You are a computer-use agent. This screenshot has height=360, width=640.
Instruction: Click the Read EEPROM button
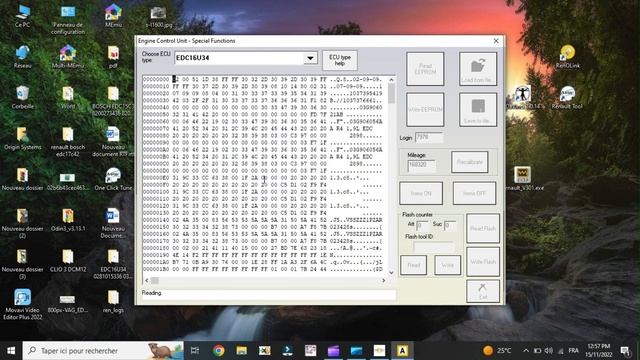pos(425,69)
